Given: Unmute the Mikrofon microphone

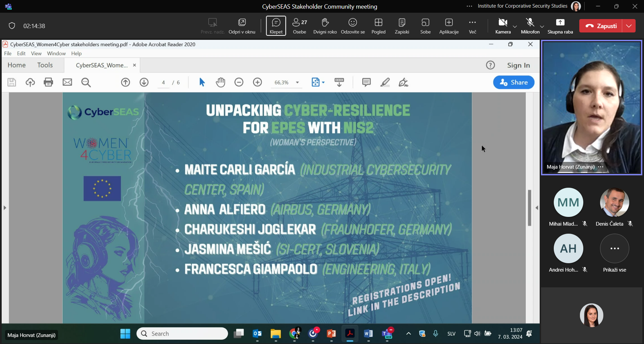Looking at the screenshot, I should pyautogui.click(x=530, y=26).
